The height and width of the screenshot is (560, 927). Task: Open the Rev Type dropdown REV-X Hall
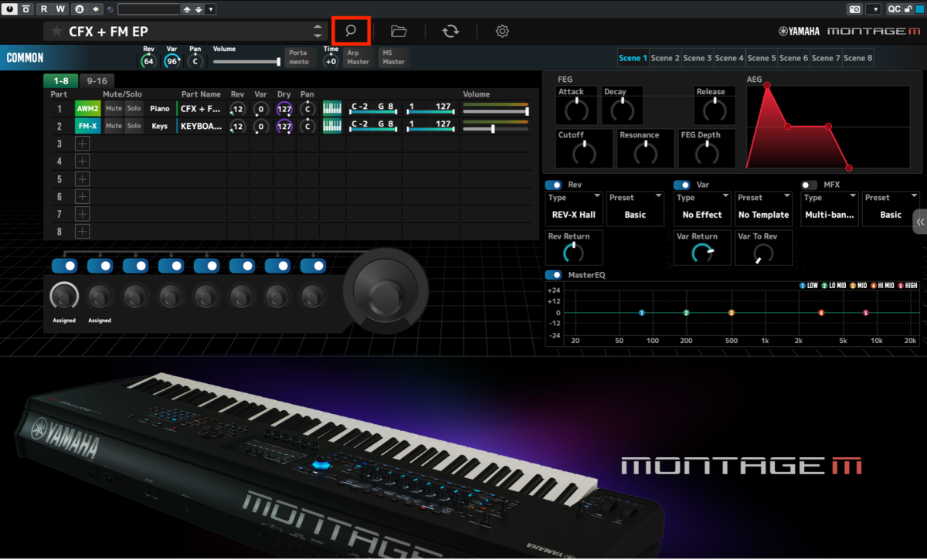click(x=574, y=209)
